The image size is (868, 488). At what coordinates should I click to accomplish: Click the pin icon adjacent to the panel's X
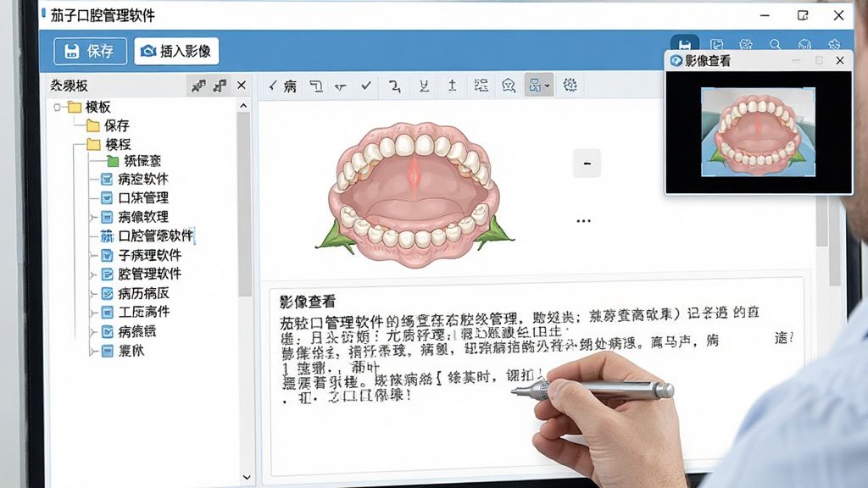[220, 86]
